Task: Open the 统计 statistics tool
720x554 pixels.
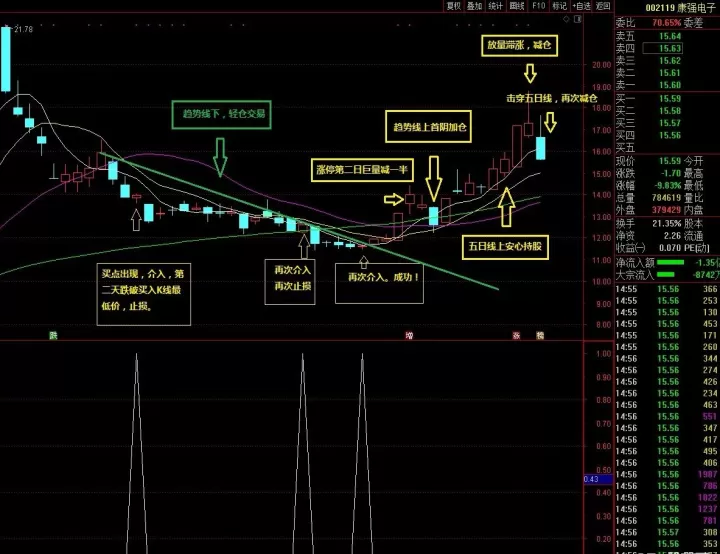Action: coord(495,6)
